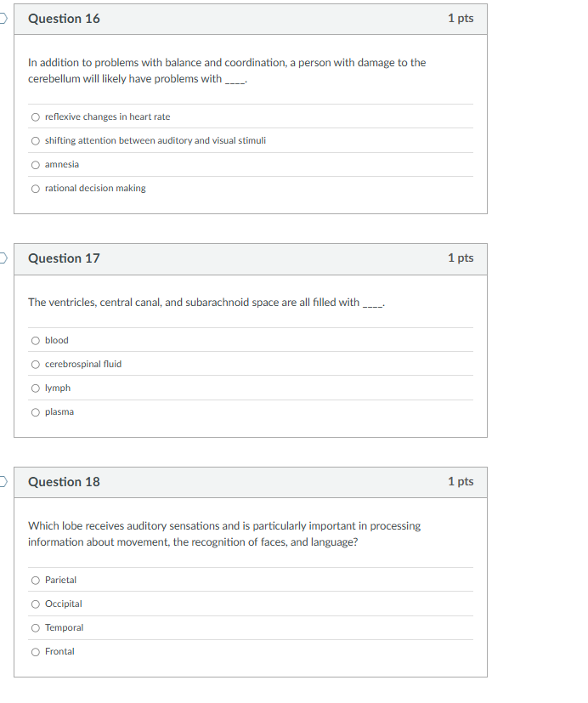This screenshot has width=588, height=703.
Task: Pick the "Frontal" radio button
Action: pos(35,651)
